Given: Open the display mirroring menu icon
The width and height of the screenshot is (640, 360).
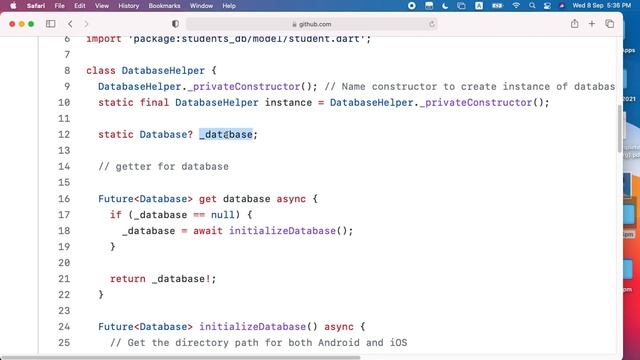Looking at the screenshot, I should (x=461, y=6).
